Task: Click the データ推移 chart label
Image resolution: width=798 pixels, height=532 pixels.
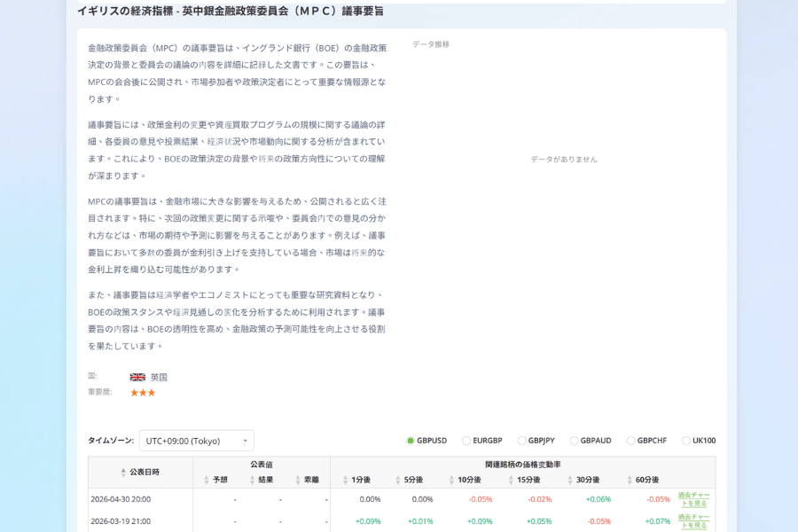Action: click(x=431, y=44)
